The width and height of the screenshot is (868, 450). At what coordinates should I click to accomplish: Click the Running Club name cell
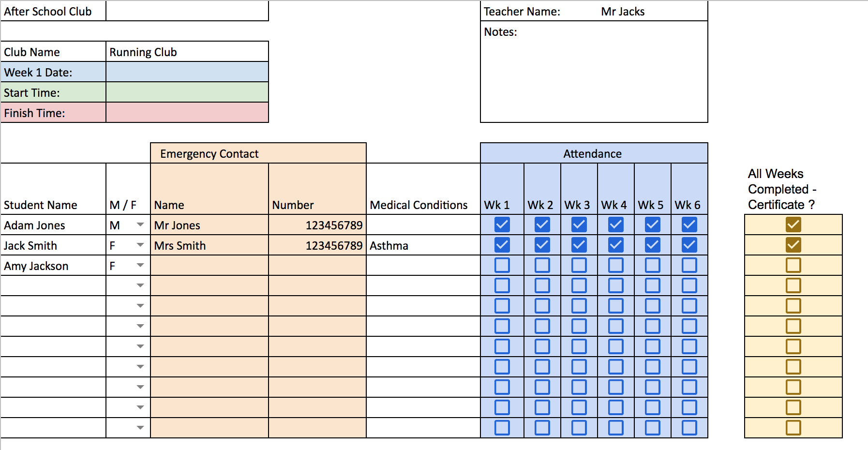tap(187, 51)
